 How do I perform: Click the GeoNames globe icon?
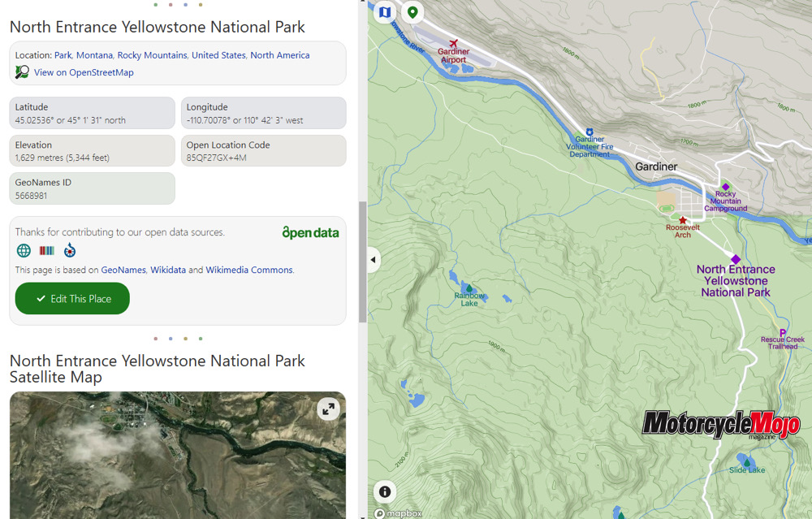(24, 251)
